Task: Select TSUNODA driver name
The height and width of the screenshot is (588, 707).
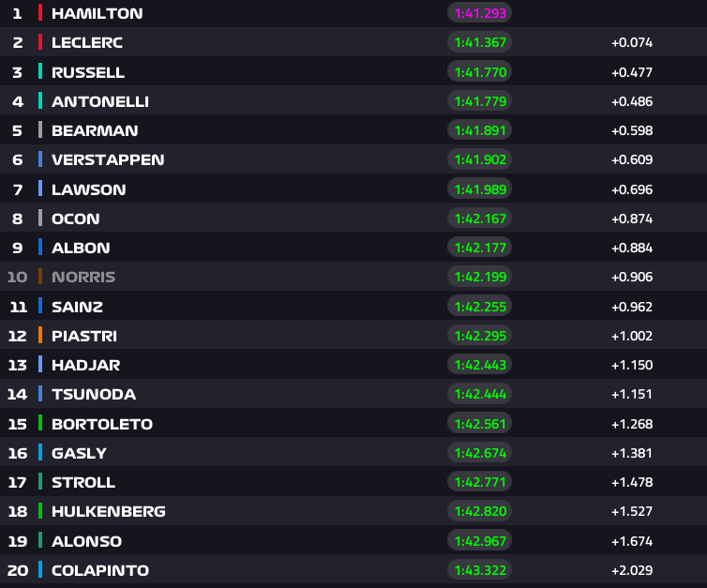Action: [x=94, y=394]
